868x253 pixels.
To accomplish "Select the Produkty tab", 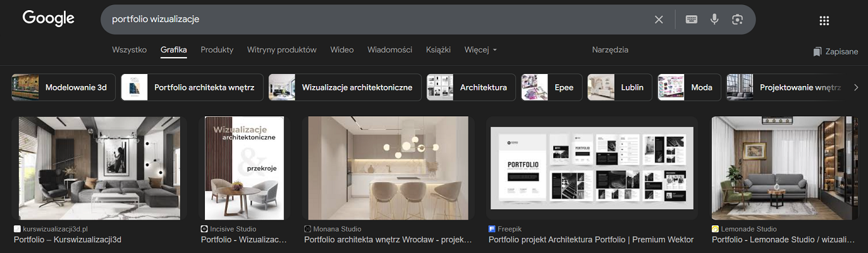I will [x=217, y=50].
